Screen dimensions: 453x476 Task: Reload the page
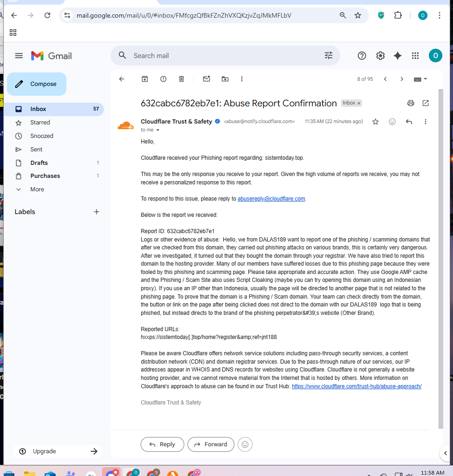pos(47,15)
